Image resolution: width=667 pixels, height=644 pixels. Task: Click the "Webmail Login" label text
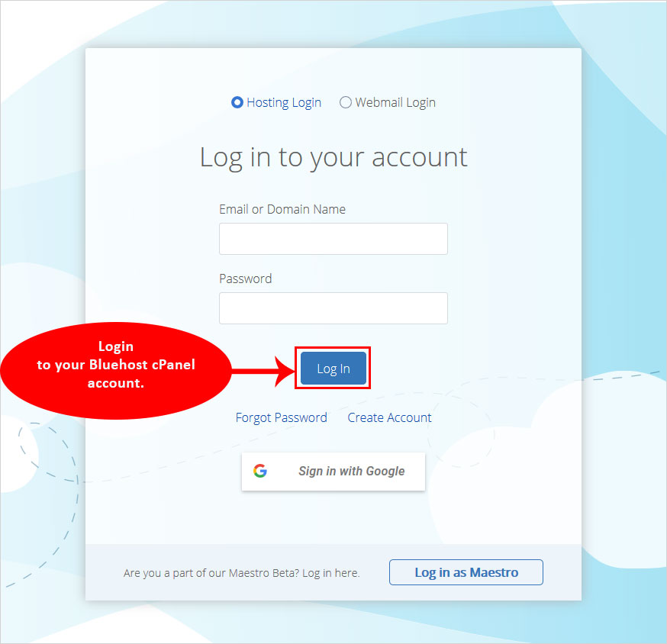coord(395,103)
